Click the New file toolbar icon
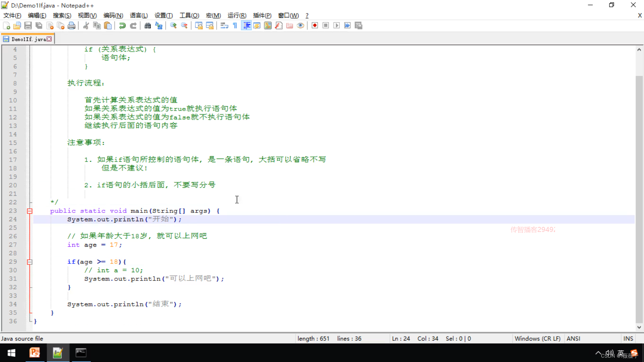644x362 pixels. pos(6,25)
